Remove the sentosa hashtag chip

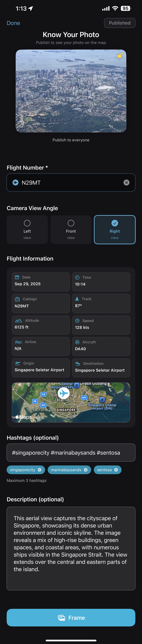(116, 470)
